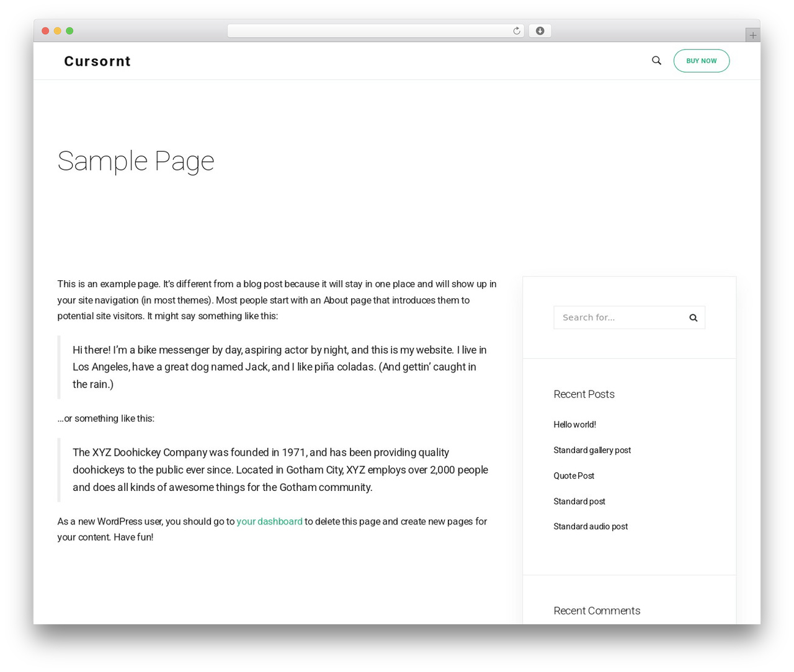Viewport: 794px width, 672px height.
Task: Click the sidebar search submit magnifier icon
Action: click(x=694, y=317)
